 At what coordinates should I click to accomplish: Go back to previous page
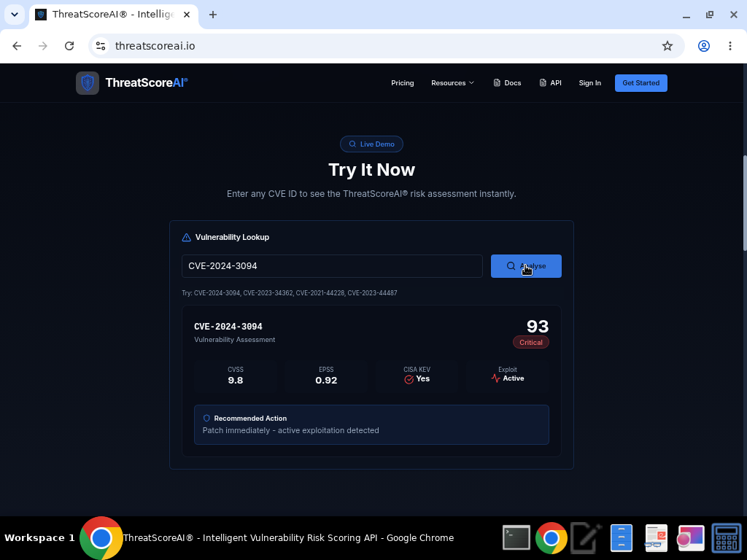[17, 46]
